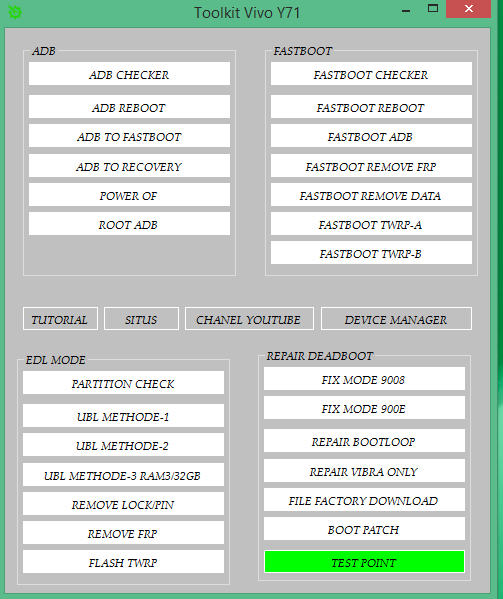
Task: Flash FASTBOOT TWRP-A
Action: (371, 224)
